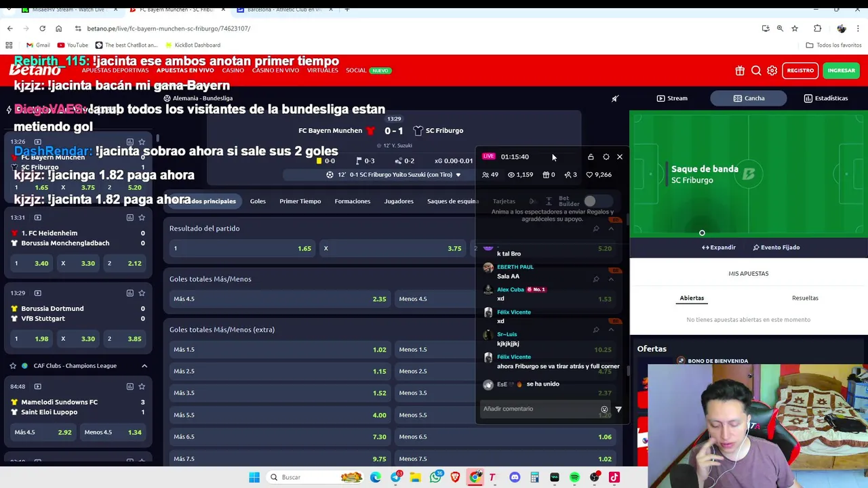
Task: Collapse the CAF Clubs Champions League section
Action: [x=144, y=366]
